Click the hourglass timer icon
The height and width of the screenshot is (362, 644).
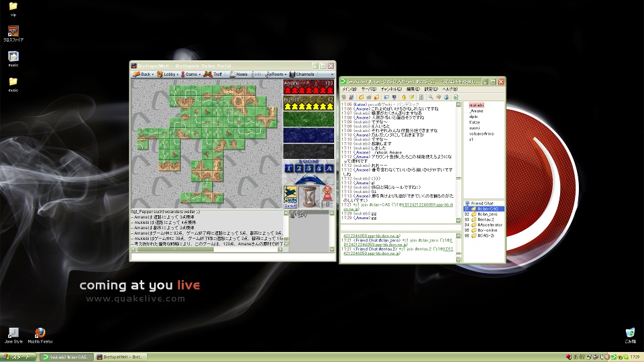[x=309, y=196]
